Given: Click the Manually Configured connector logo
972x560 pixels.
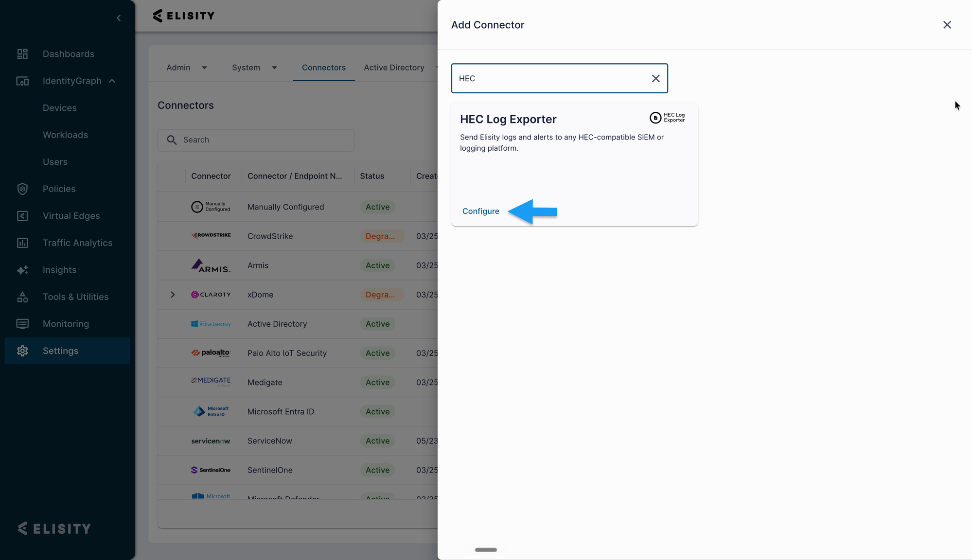Looking at the screenshot, I should pos(211,207).
